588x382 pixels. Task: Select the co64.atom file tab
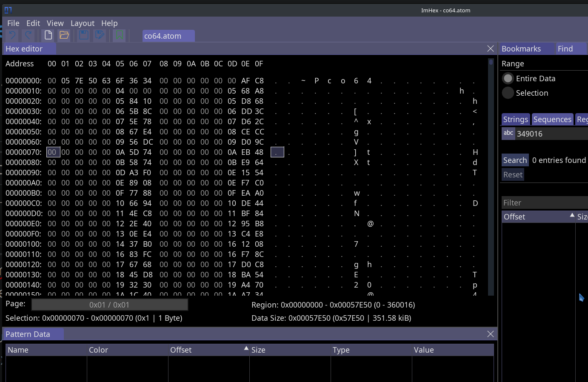tap(168, 36)
